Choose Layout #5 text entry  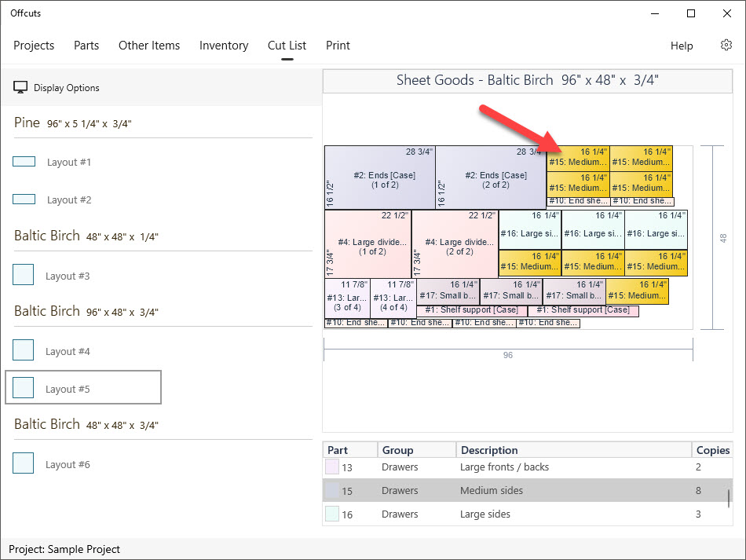(x=68, y=390)
